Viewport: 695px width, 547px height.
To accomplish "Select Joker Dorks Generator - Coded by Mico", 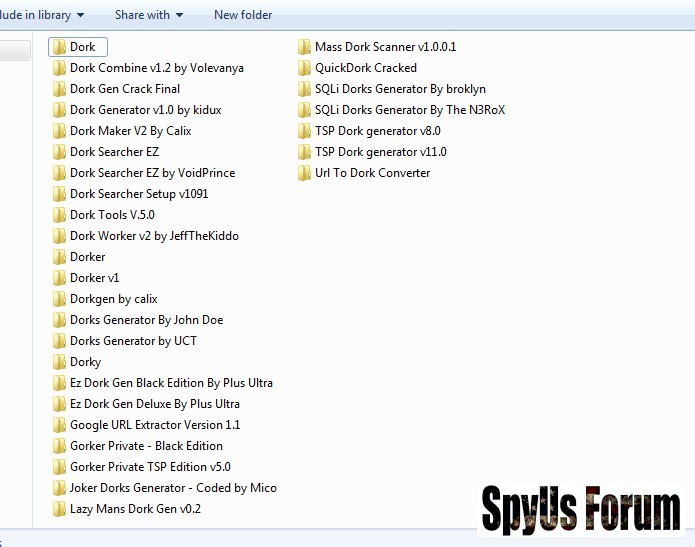I will 173,488.
